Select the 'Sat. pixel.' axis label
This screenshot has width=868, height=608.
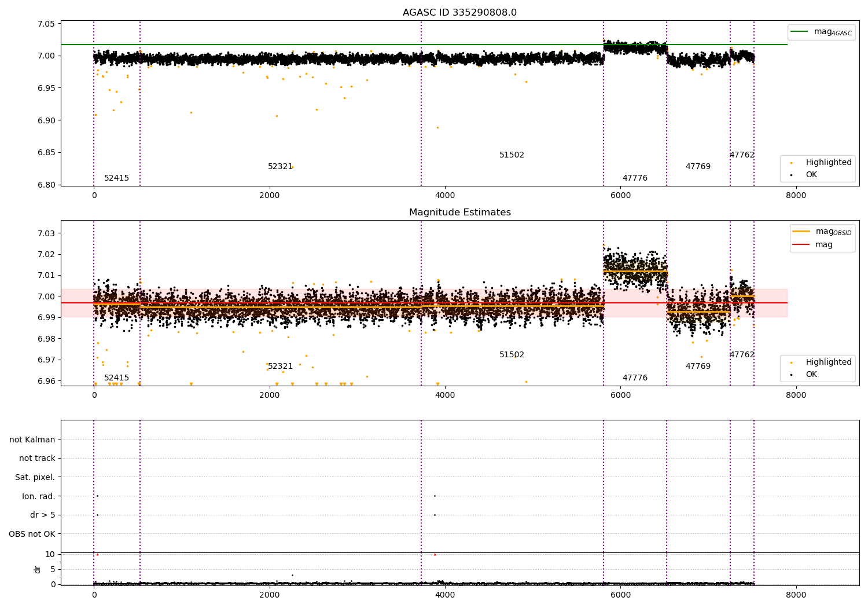(35, 478)
